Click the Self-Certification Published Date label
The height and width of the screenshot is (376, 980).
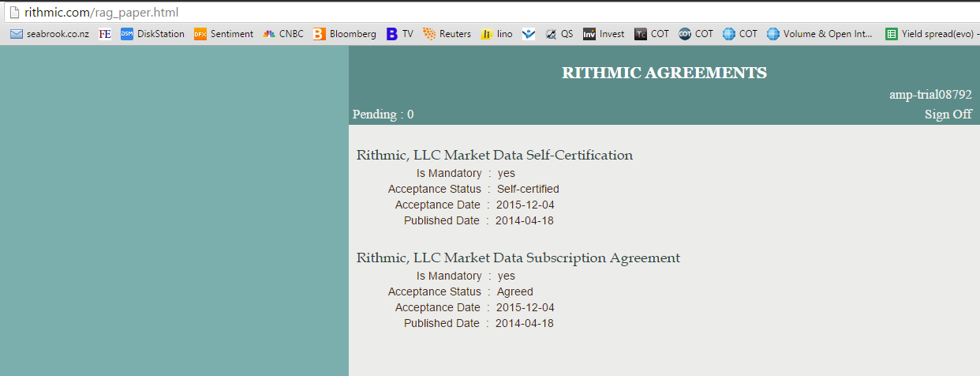[x=442, y=220]
